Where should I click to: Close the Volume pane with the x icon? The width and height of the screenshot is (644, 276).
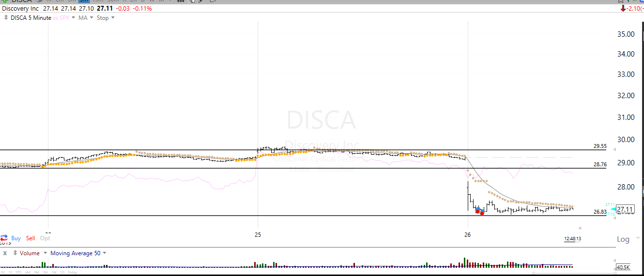tap(5, 253)
